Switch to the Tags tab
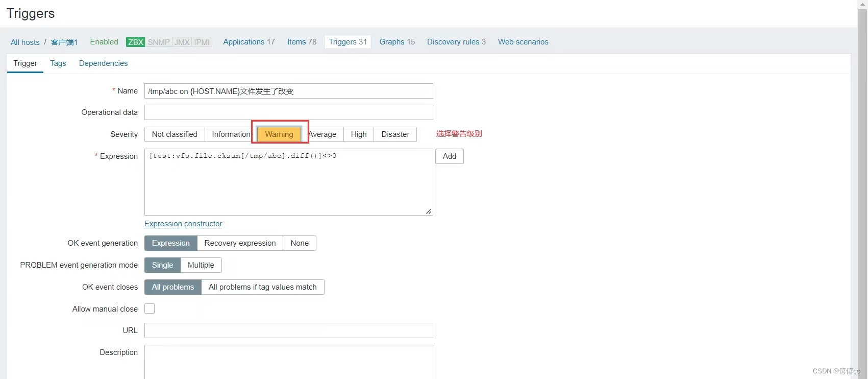 pos(58,63)
